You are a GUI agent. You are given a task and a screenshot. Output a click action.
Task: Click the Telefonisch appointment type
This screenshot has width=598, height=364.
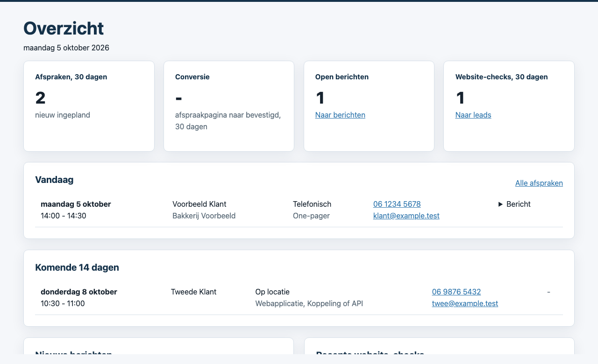tap(312, 204)
